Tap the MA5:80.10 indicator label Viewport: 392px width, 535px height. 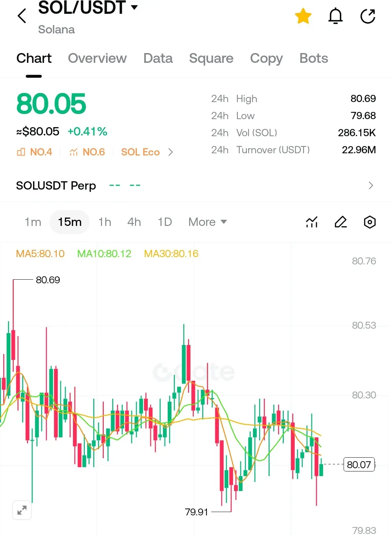coord(40,254)
